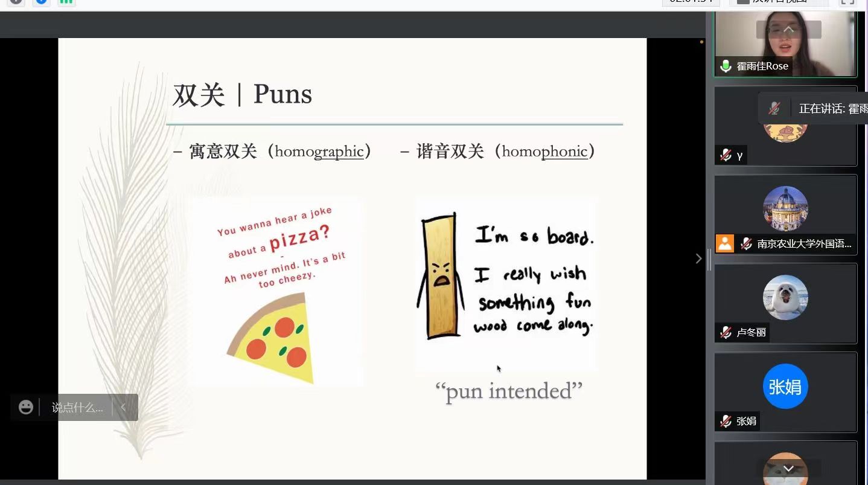This screenshot has width=868, height=485.
Task: Select the blue 张娟 circular avatar
Action: click(x=785, y=386)
